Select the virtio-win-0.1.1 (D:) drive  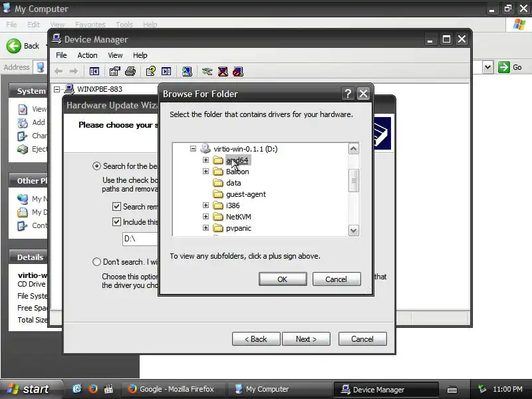[x=245, y=149]
